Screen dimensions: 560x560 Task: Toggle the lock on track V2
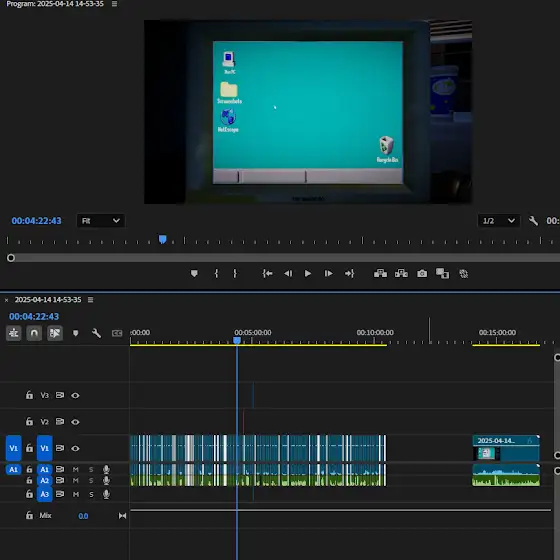click(29, 421)
